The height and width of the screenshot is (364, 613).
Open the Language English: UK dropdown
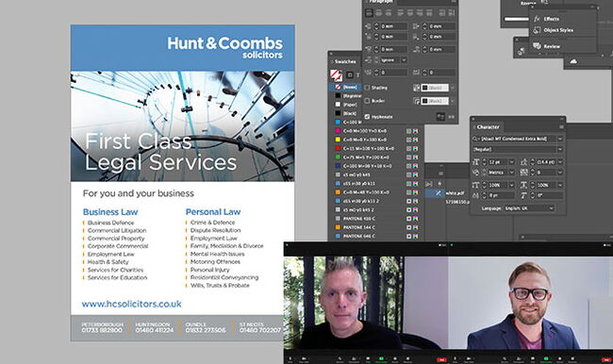tap(528, 208)
